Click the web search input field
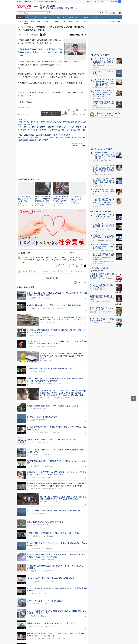Viewport: 138px width, 644px height. point(104,2)
